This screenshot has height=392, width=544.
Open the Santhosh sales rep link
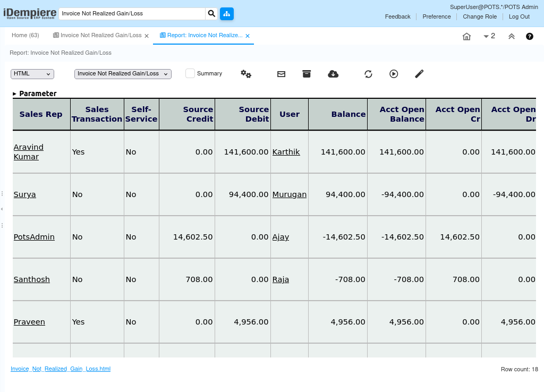tap(31, 279)
